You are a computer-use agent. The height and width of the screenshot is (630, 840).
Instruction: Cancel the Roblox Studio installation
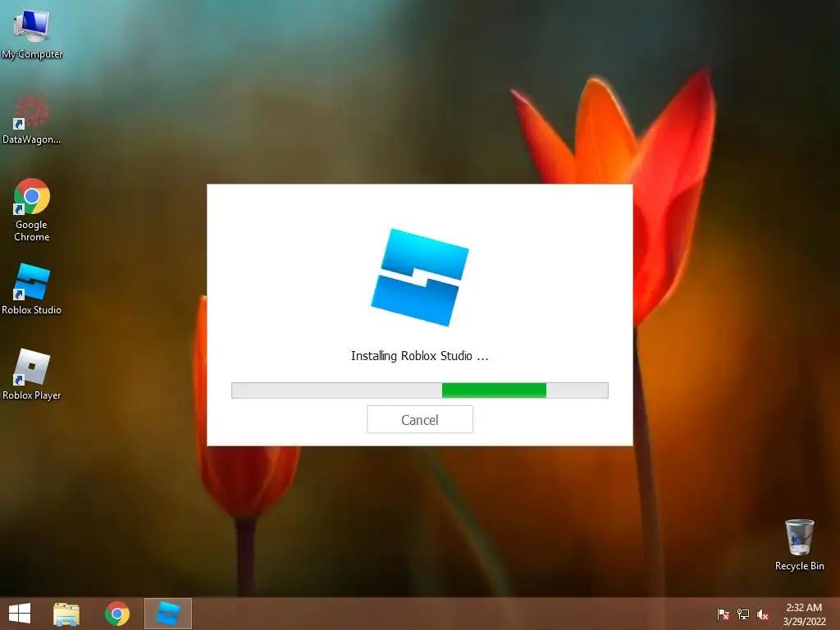tap(419, 419)
